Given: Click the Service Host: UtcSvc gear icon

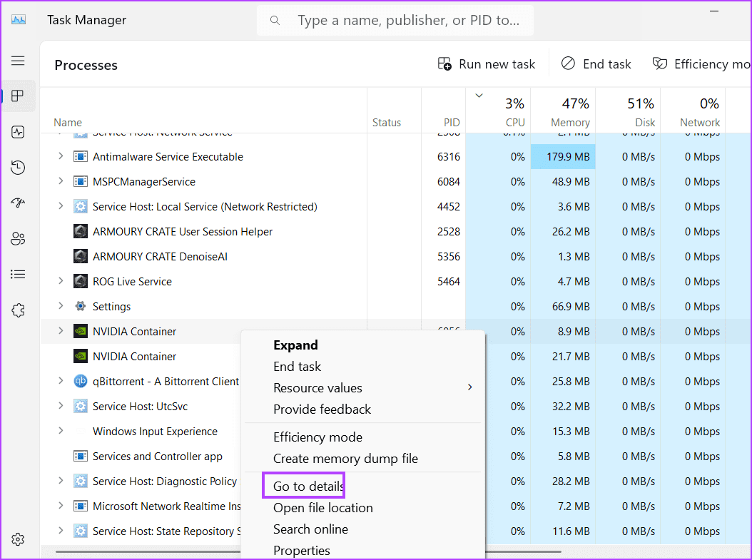Looking at the screenshot, I should coord(81,406).
